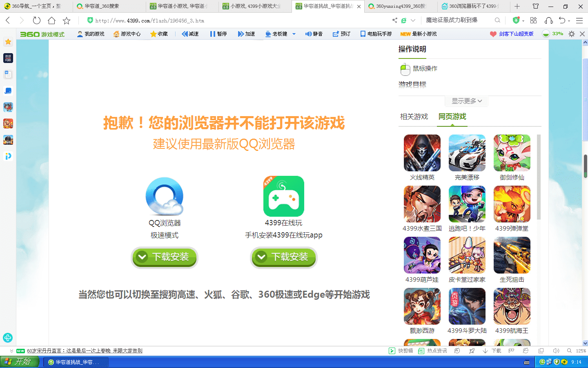This screenshot has width=588, height=368.
Task: Click 加速 to speed up the game
Action: coord(246,34)
